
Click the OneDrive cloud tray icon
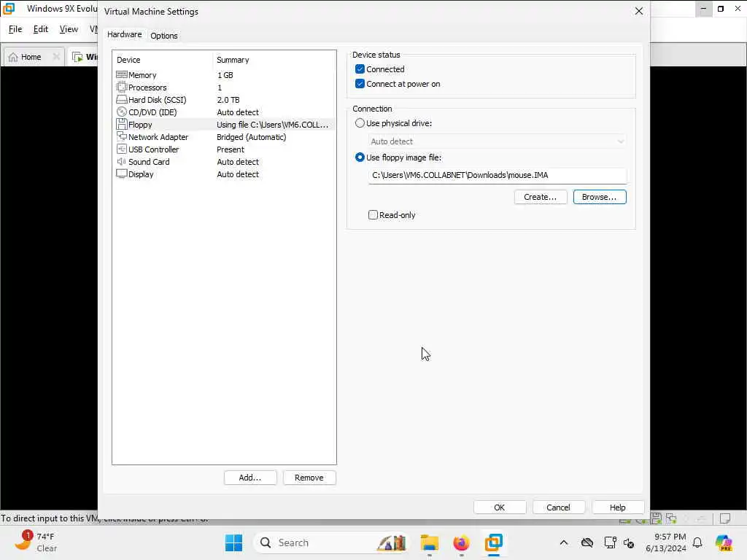[587, 542]
